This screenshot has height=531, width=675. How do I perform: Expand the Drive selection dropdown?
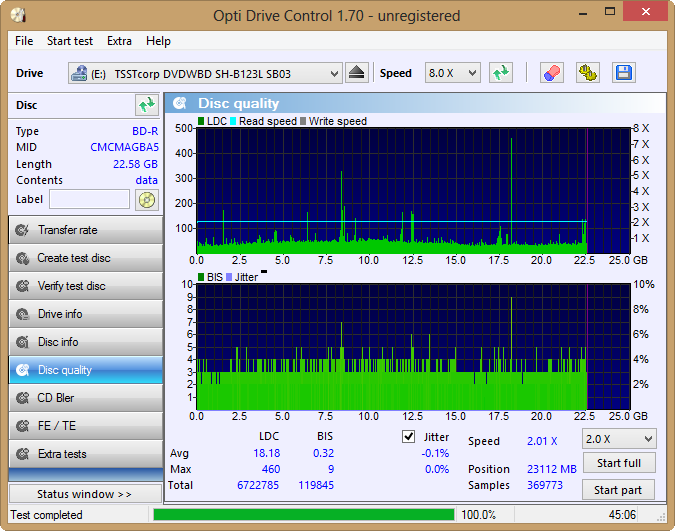(x=205, y=73)
